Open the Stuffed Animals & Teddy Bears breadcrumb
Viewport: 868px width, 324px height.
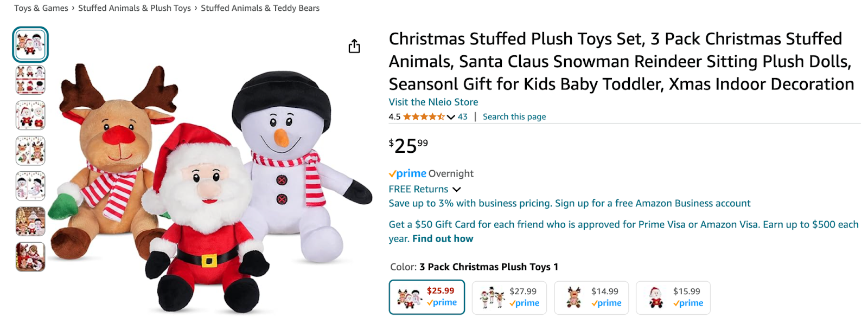tap(259, 8)
